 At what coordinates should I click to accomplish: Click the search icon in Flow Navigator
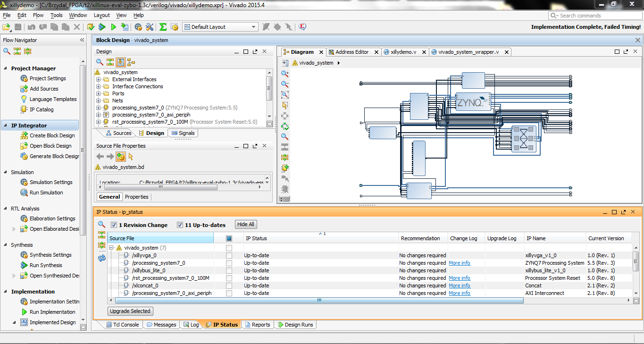pos(7,51)
